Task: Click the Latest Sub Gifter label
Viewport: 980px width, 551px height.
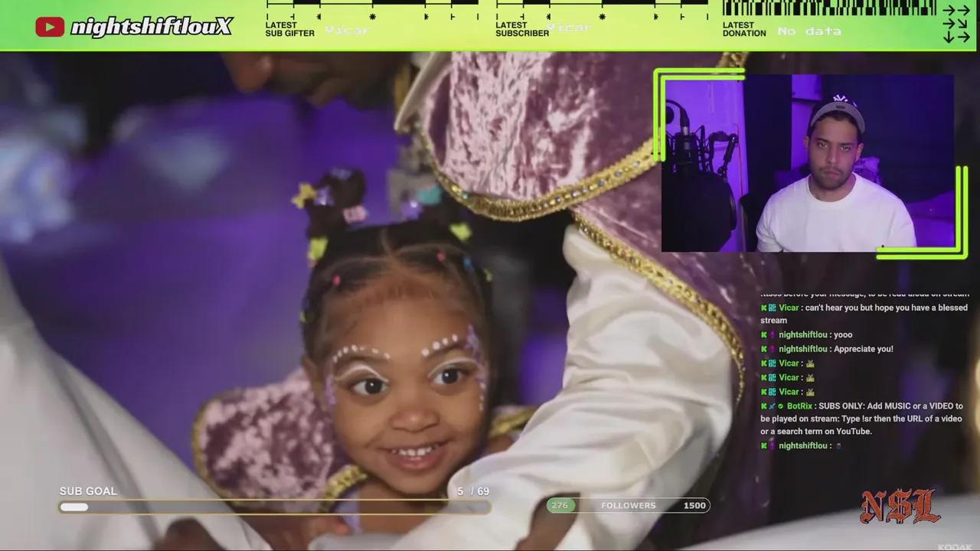Action: [289, 30]
